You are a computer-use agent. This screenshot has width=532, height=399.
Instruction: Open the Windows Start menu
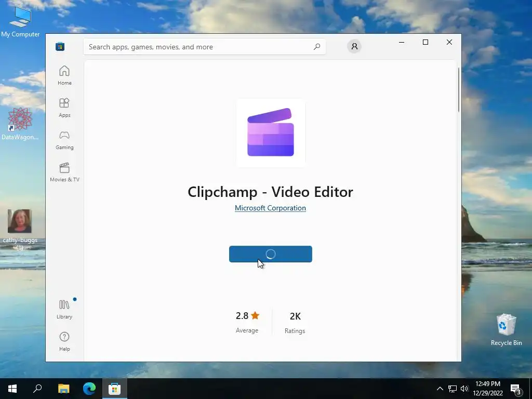point(12,389)
